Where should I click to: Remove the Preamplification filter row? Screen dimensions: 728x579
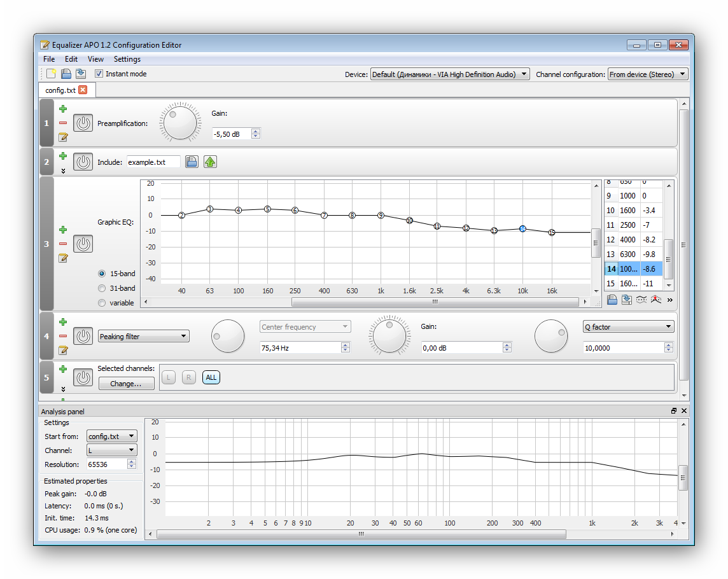[63, 123]
